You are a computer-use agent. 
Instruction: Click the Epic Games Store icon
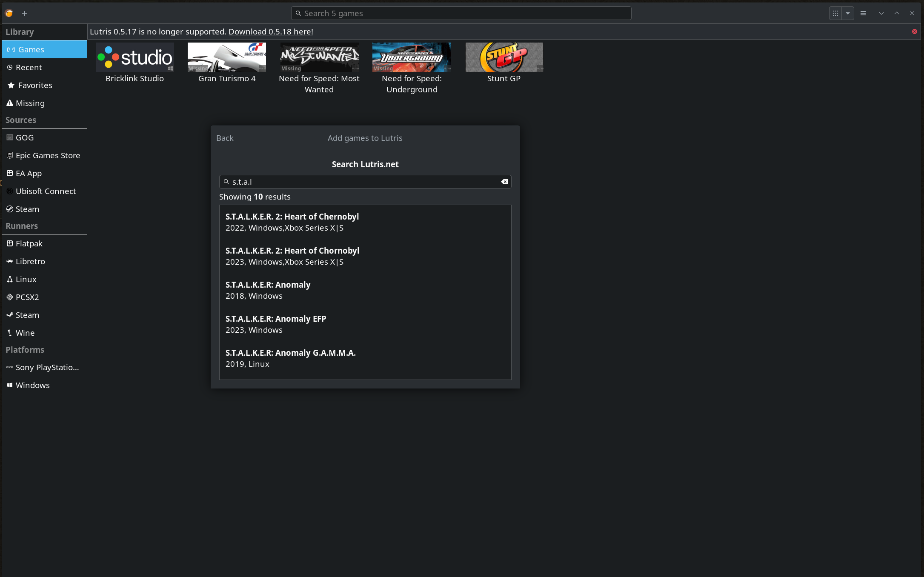coord(10,155)
